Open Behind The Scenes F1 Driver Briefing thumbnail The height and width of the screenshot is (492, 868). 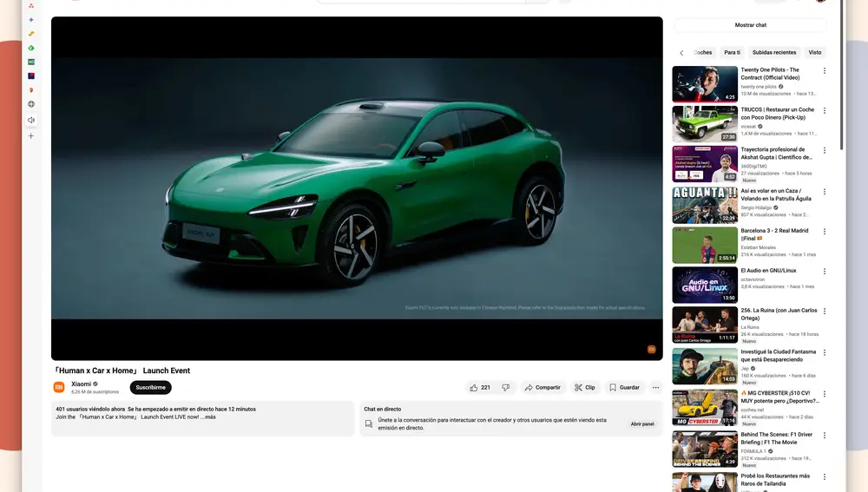click(705, 449)
